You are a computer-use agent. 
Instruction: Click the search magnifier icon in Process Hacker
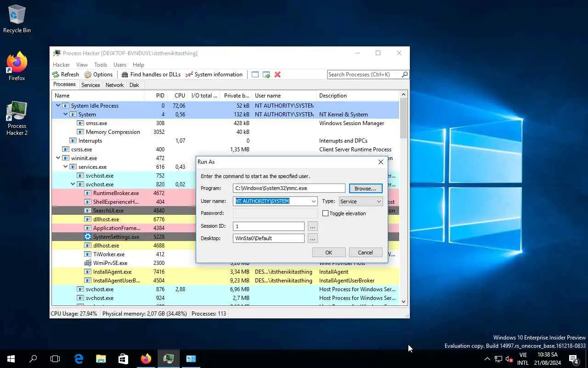405,75
